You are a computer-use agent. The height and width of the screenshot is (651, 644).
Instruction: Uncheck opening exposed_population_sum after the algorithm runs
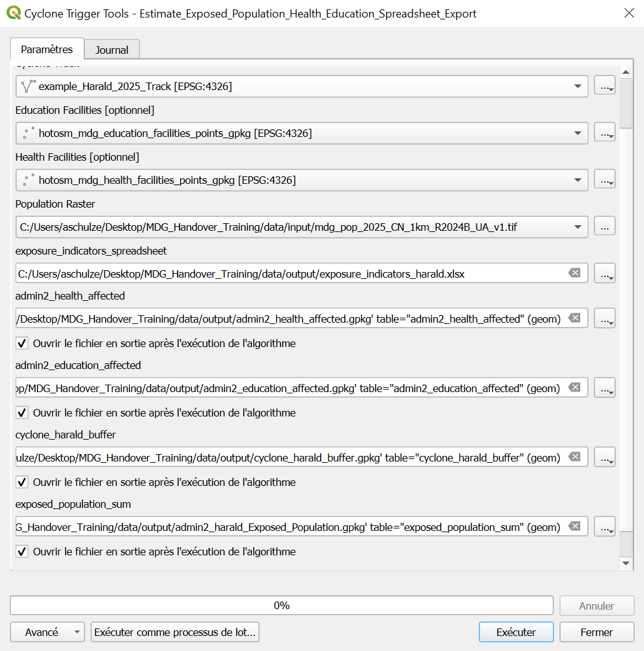tap(21, 551)
